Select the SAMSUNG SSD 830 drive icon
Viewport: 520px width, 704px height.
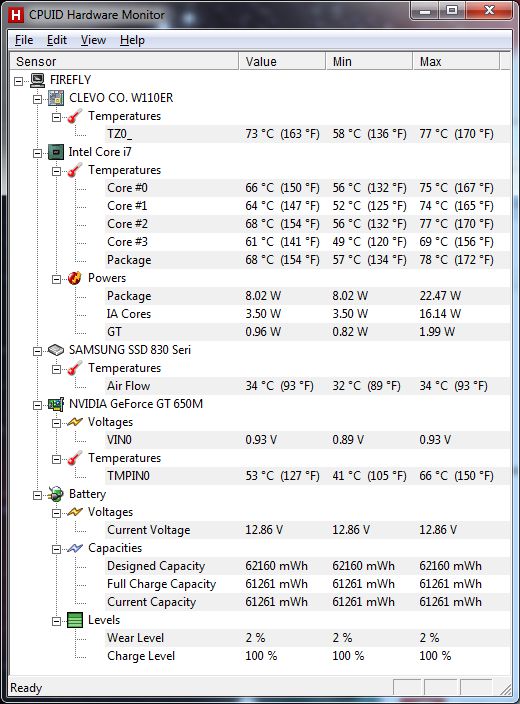(56, 350)
